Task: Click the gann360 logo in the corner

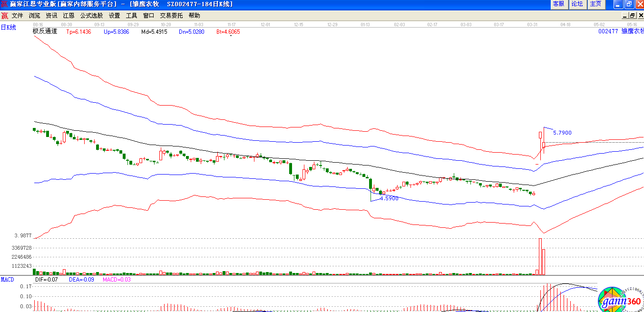Action: (x=621, y=299)
